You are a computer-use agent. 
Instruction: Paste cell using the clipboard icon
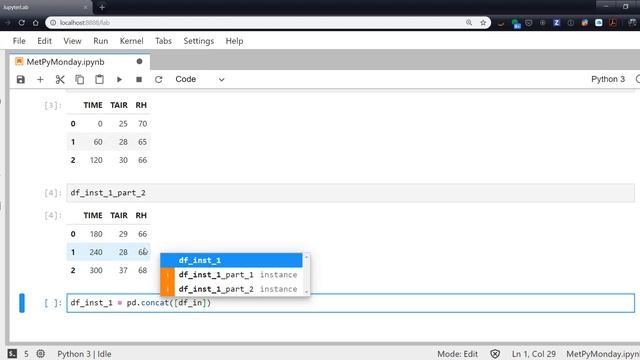coord(99,80)
